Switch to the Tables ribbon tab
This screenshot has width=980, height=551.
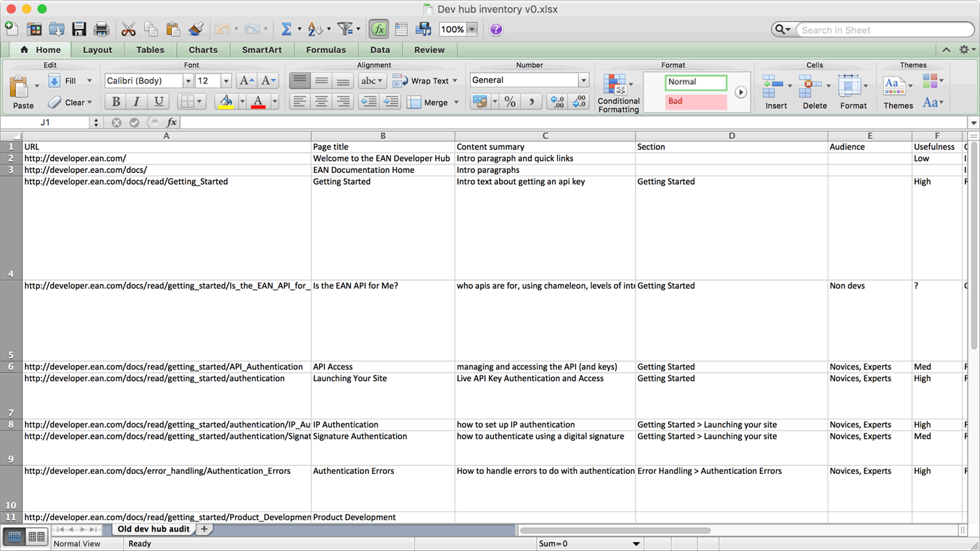150,50
